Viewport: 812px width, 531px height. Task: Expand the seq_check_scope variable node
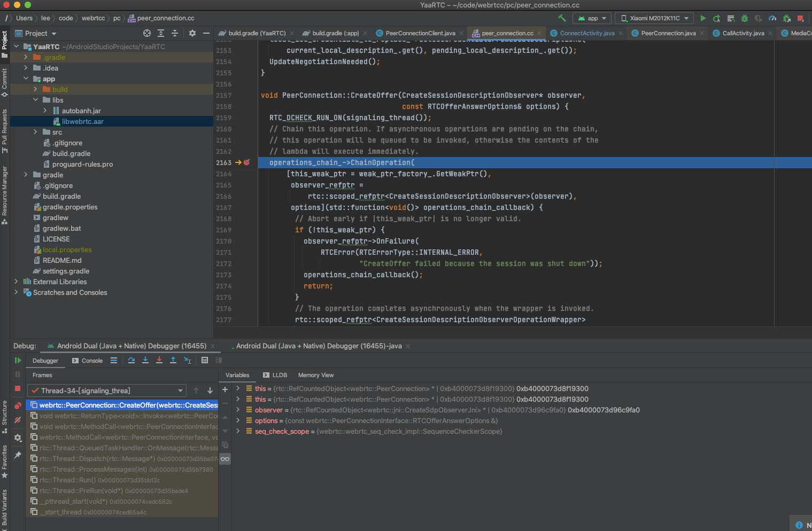[238, 431]
